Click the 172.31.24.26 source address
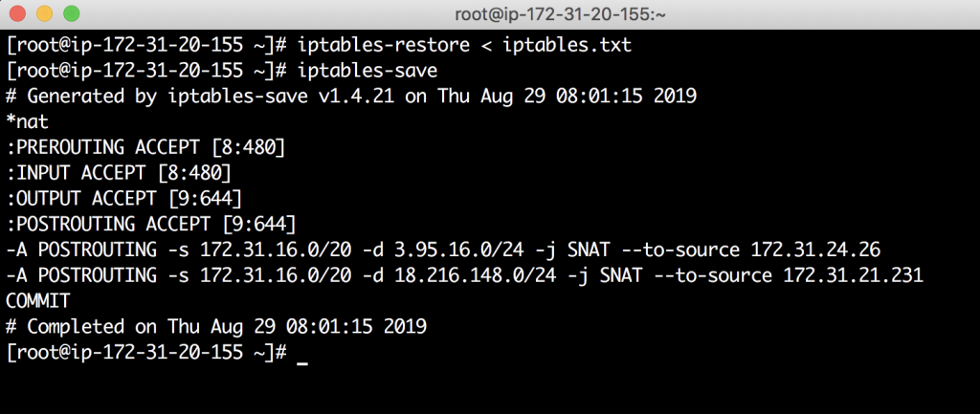This screenshot has width=980, height=414. (815, 250)
